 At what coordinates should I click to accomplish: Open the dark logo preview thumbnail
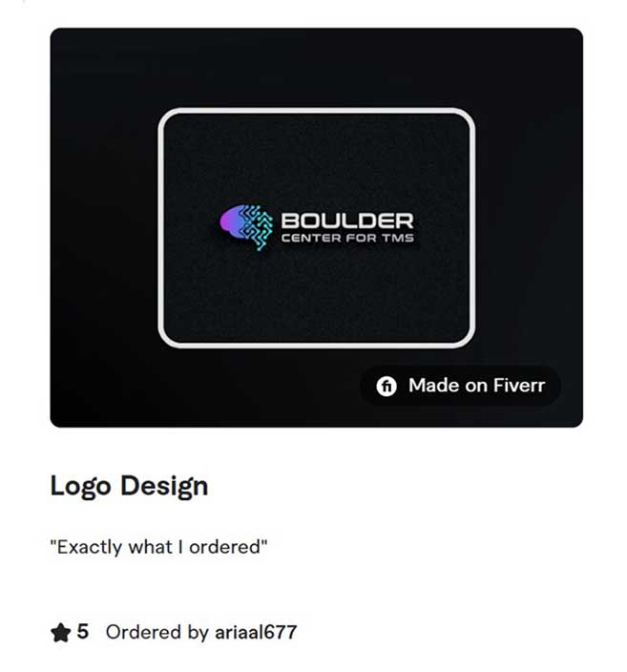[316, 227]
